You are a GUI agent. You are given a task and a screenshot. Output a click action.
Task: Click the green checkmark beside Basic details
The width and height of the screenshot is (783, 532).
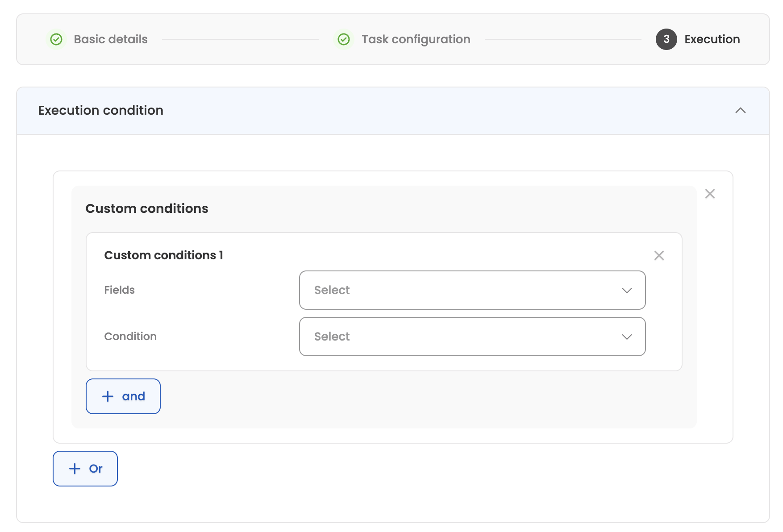tap(56, 39)
